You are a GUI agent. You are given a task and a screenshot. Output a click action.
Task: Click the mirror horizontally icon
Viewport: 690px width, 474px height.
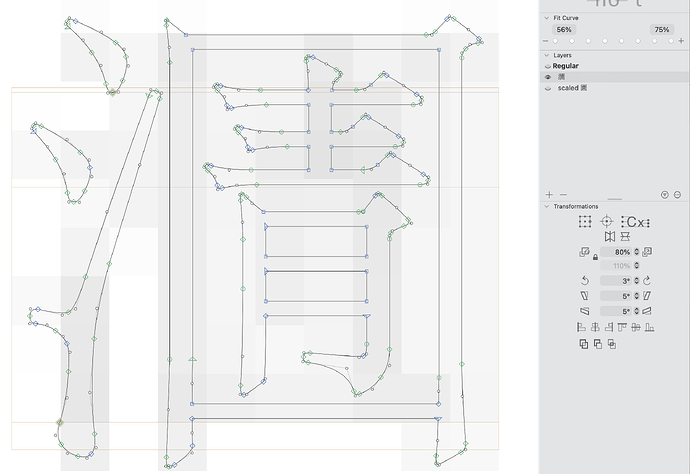[x=609, y=237]
